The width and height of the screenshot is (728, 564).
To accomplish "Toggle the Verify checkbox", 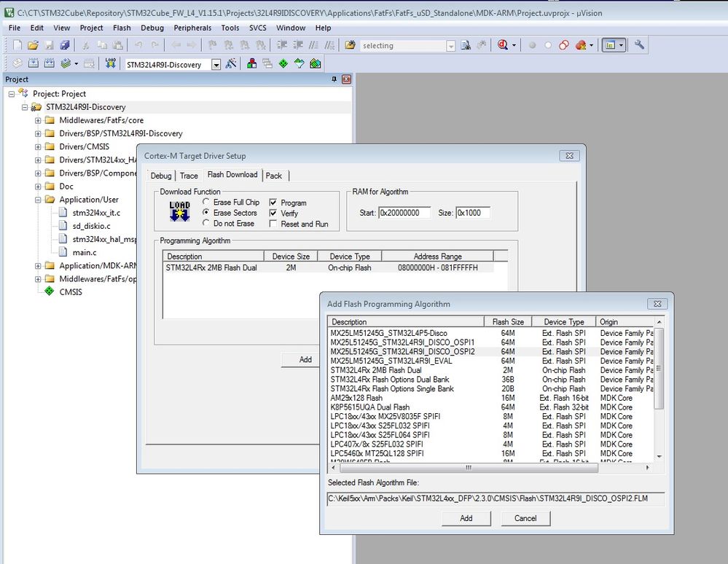I will (273, 213).
